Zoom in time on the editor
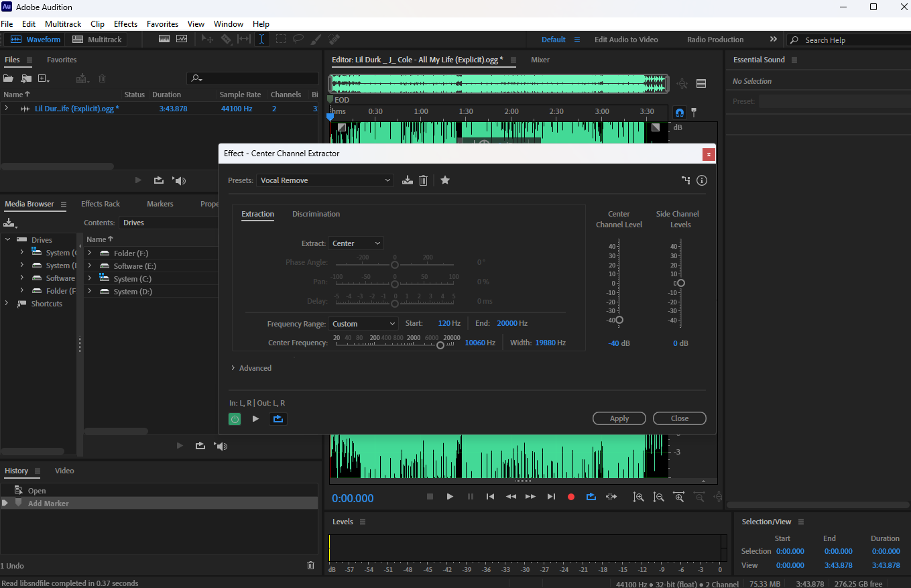911x588 pixels. pos(679,497)
